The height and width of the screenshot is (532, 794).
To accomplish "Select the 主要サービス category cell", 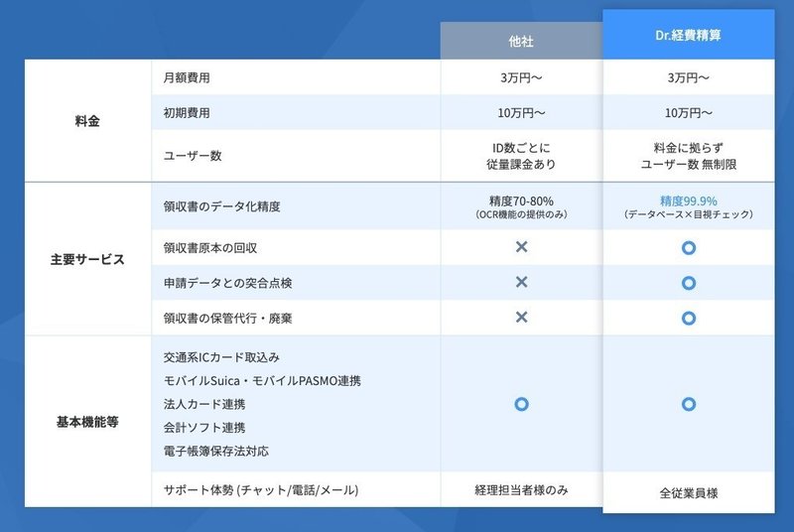I will [87, 259].
